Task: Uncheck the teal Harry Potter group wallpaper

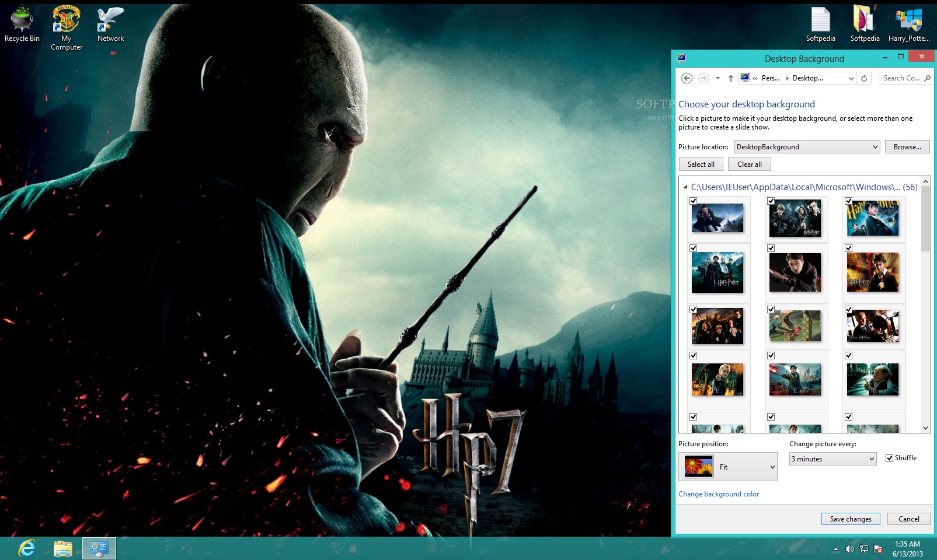Action: 693,248
